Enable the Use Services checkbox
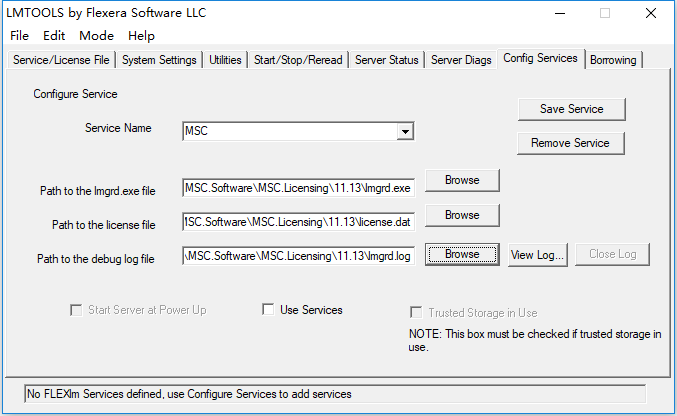677x416 pixels. (x=268, y=309)
